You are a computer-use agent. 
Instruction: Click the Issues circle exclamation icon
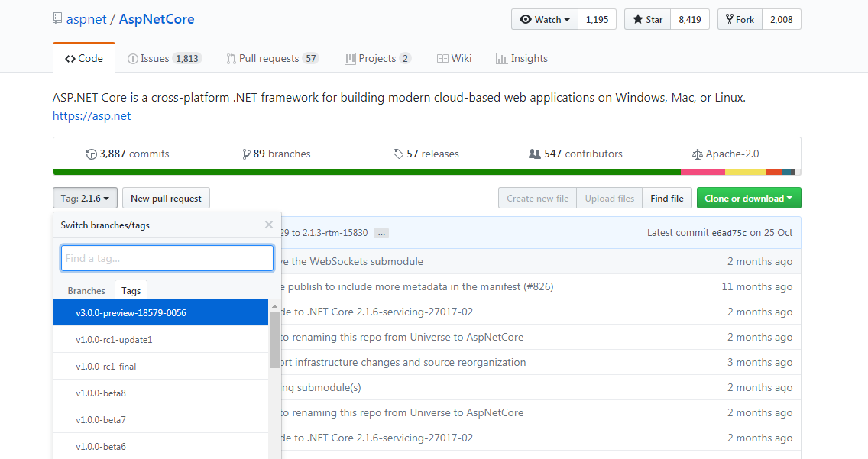point(132,59)
